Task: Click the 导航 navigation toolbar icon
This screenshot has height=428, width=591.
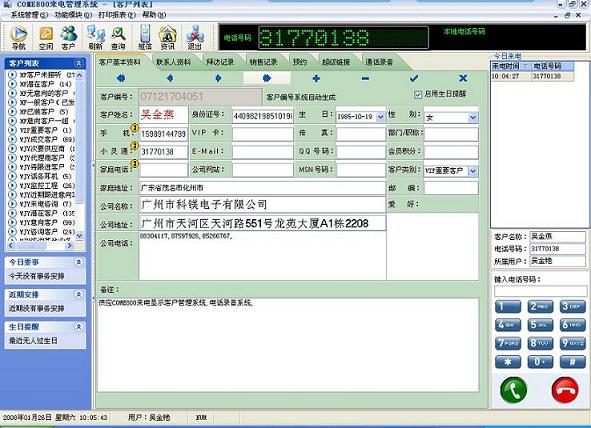Action: (18, 38)
